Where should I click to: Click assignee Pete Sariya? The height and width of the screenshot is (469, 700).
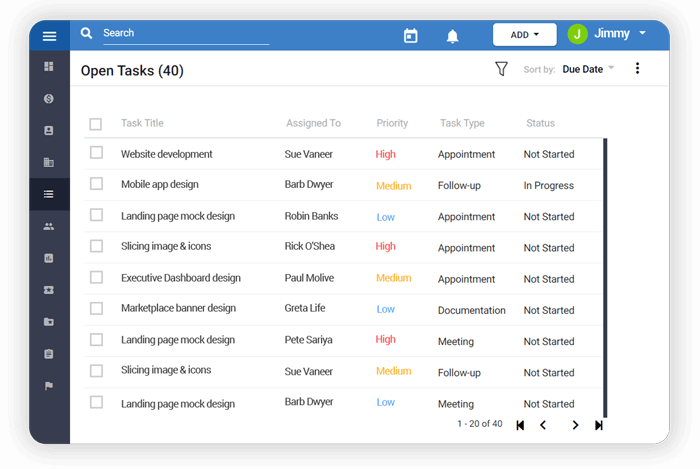[x=308, y=340]
